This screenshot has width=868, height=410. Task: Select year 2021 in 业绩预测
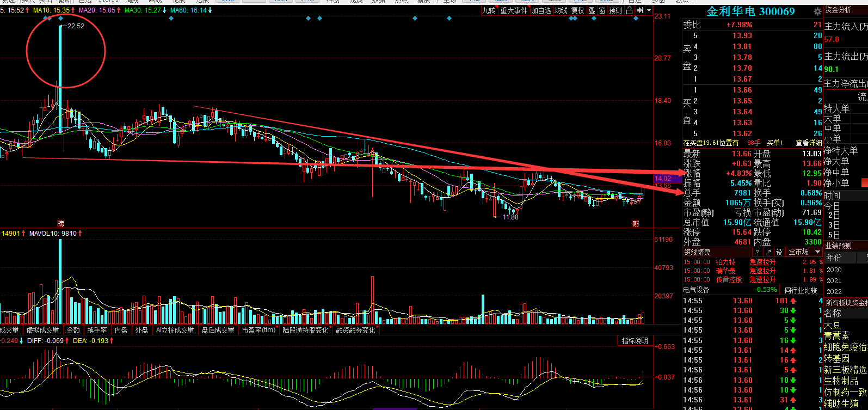coord(834,280)
